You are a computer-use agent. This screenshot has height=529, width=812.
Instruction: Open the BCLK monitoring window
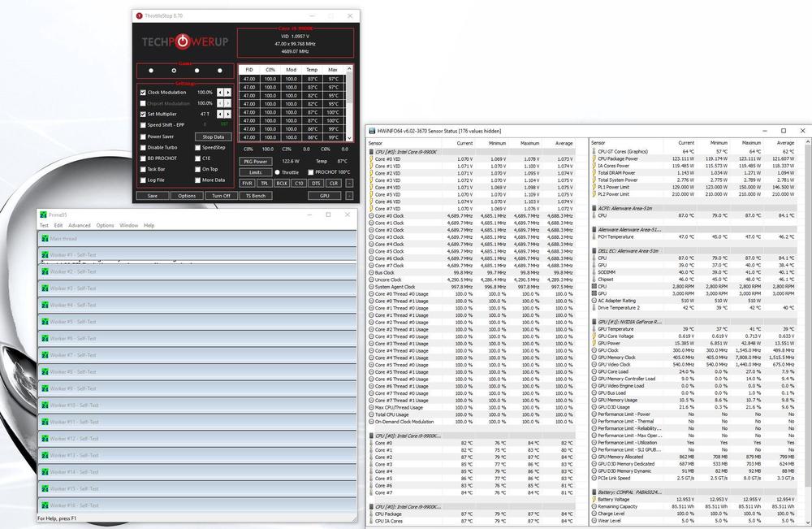(283, 183)
